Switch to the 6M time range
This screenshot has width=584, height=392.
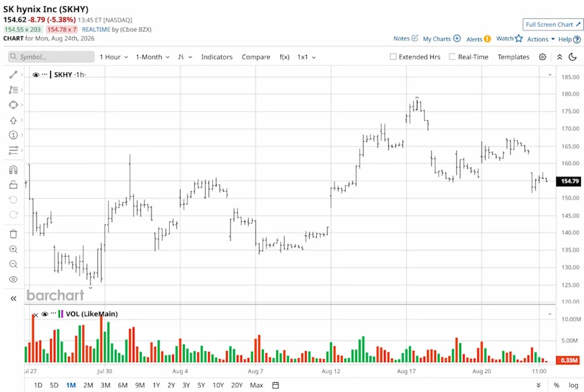click(x=123, y=385)
